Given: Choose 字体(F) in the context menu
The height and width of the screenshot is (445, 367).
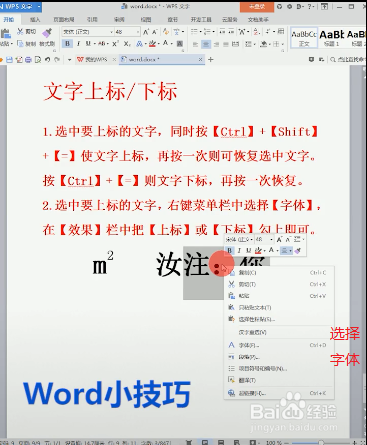Looking at the screenshot, I should click(x=278, y=345).
